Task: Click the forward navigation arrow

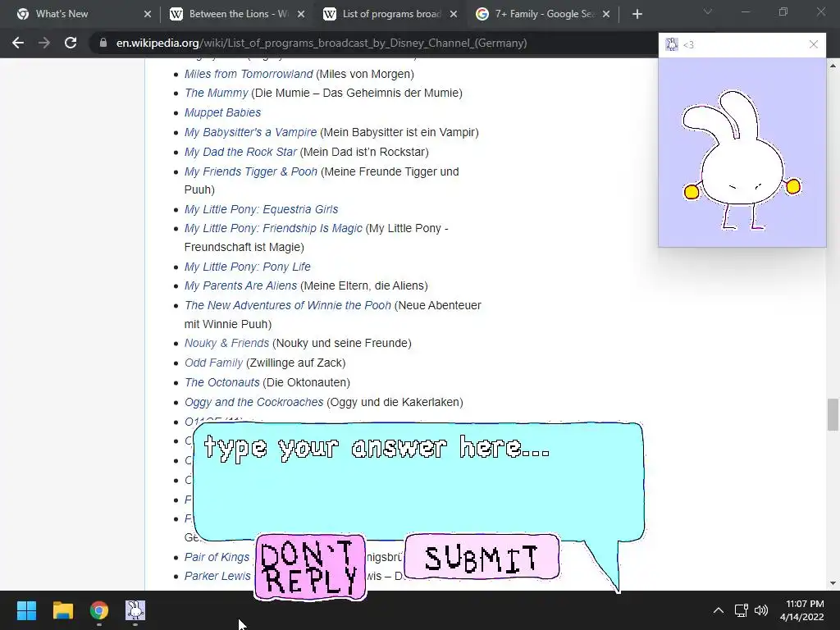Action: 44,43
